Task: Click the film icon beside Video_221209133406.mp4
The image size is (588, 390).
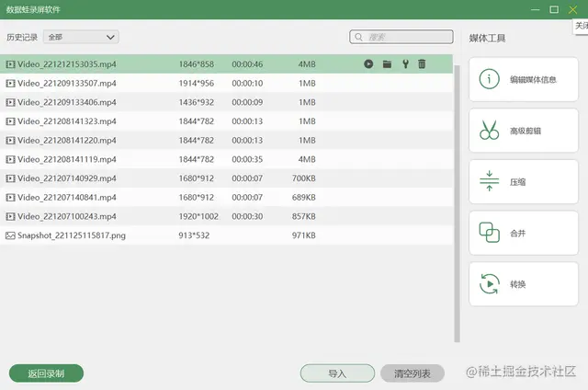Action: click(10, 102)
